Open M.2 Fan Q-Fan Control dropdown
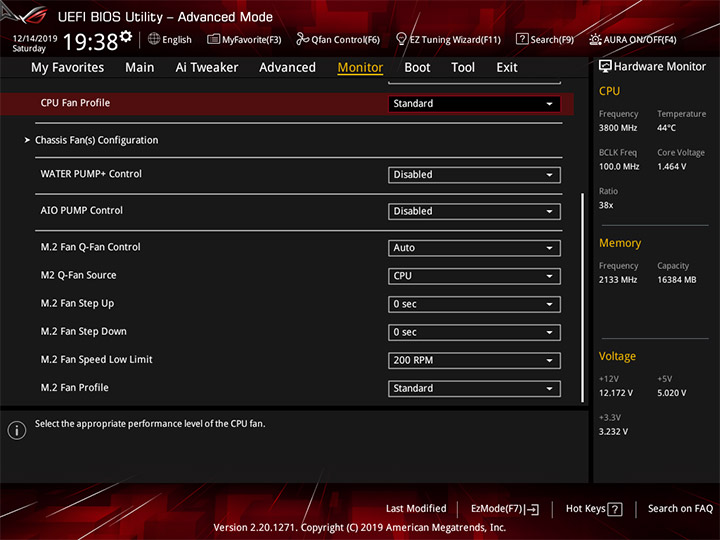The image size is (720, 540). 474,248
